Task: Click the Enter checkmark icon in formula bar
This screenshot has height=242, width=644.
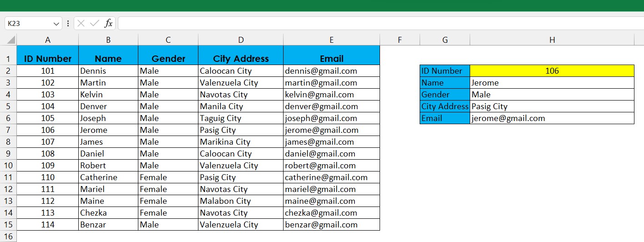Action: point(95,23)
